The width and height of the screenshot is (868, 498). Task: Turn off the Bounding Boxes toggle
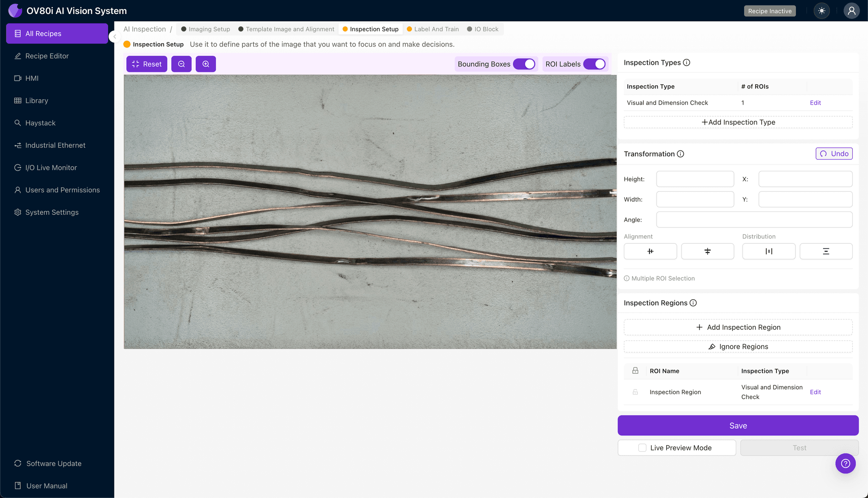point(526,64)
